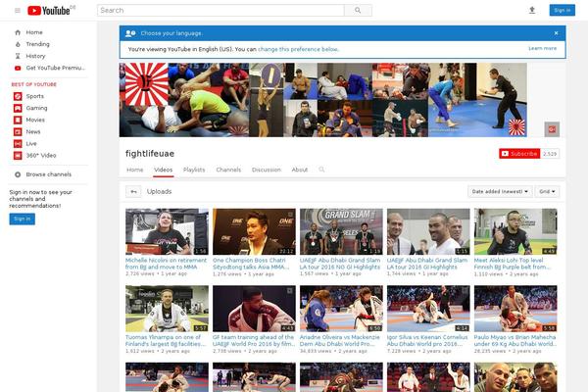Click the Igor Silva vs Keenan Cornelius title
The width and height of the screenshot is (588, 392).
pos(427,341)
